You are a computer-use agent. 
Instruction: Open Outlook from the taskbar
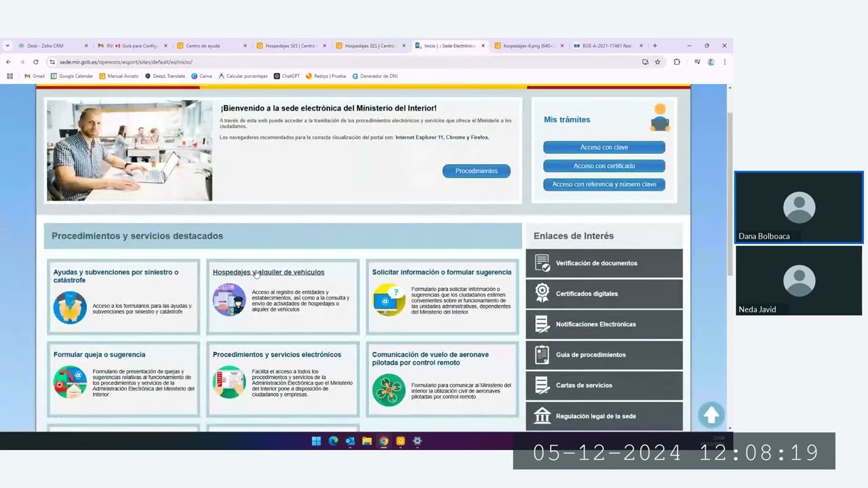pos(350,441)
